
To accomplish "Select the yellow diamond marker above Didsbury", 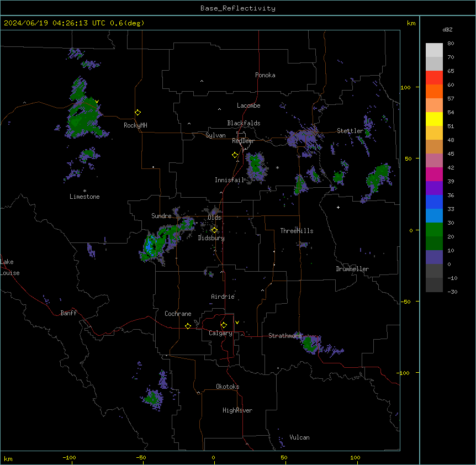I will click(214, 230).
